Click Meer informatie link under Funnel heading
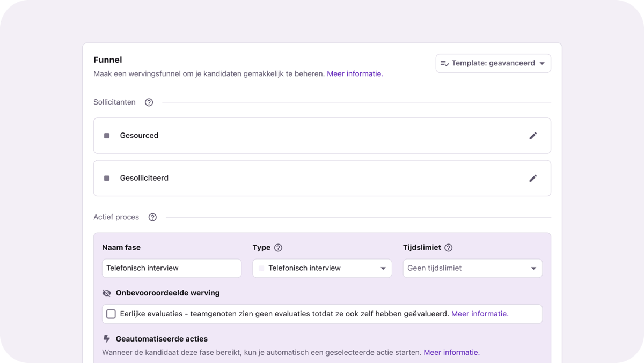This screenshot has width=644, height=363. click(355, 74)
